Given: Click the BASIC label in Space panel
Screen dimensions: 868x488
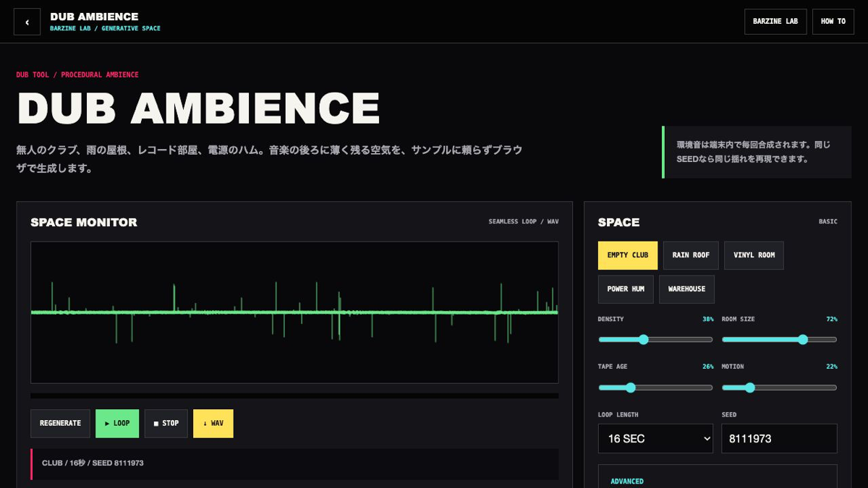Looking at the screenshot, I should click(828, 222).
